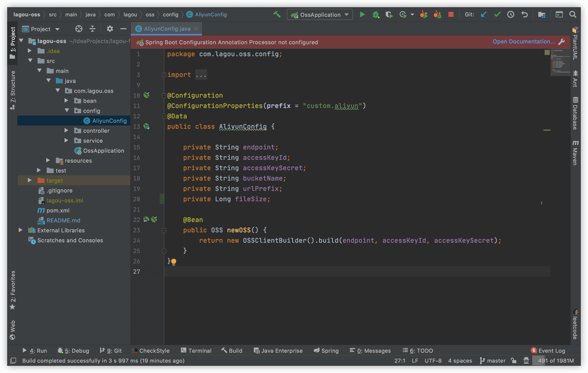Screen dimensions: 588x373
Task: Open the OssApplication run configuration dropdown
Action: pyautogui.click(x=320, y=15)
